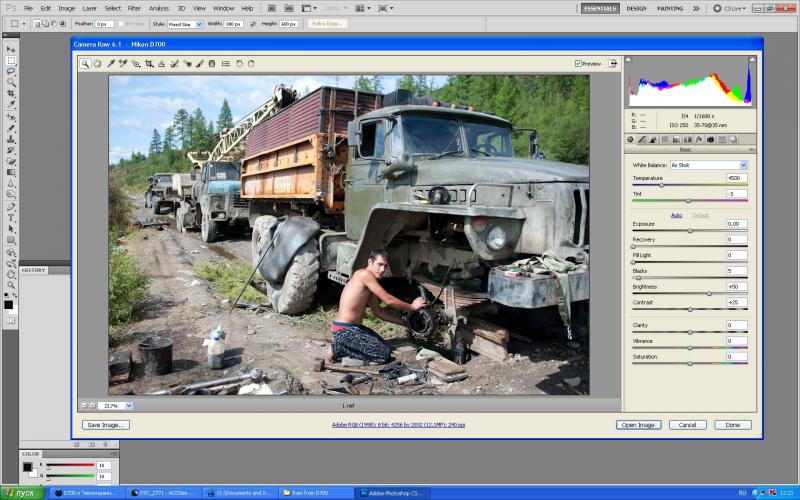The image size is (800, 500).
Task: Click the Done button
Action: [x=733, y=425]
